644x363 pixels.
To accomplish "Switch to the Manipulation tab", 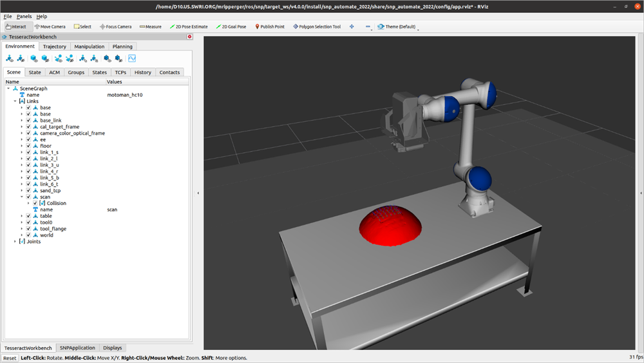I will (x=89, y=46).
